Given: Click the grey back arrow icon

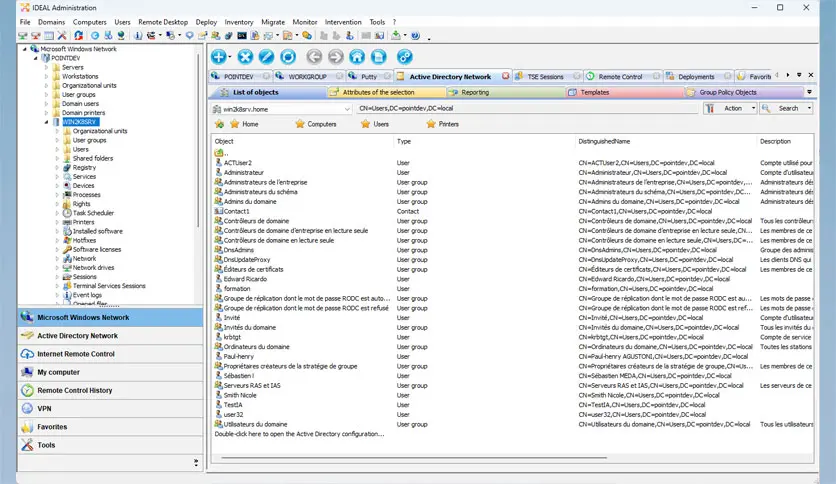Looking at the screenshot, I should pos(315,57).
